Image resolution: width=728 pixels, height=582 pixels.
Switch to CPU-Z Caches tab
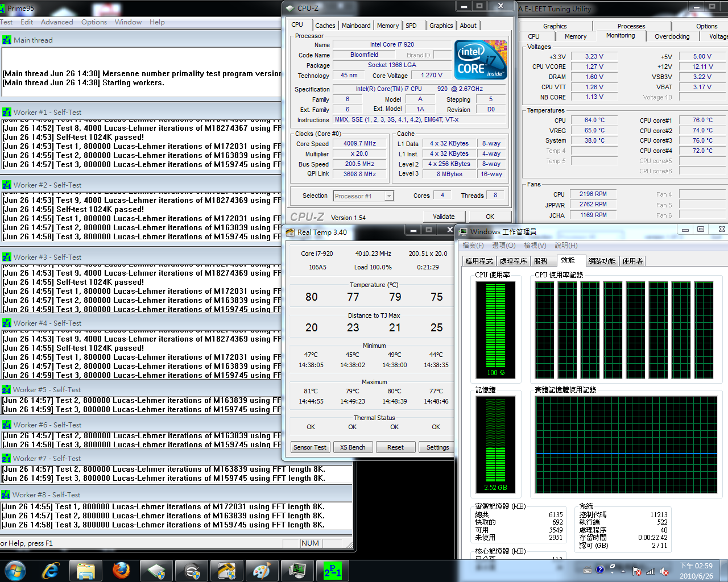(325, 26)
